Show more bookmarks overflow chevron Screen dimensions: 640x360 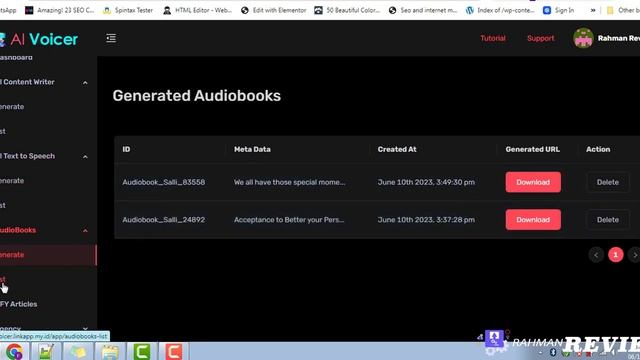point(593,10)
